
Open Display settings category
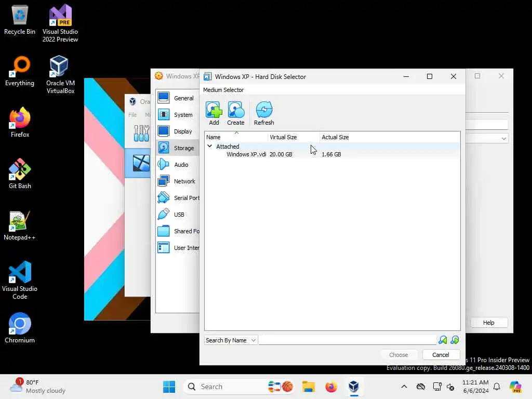(x=178, y=131)
